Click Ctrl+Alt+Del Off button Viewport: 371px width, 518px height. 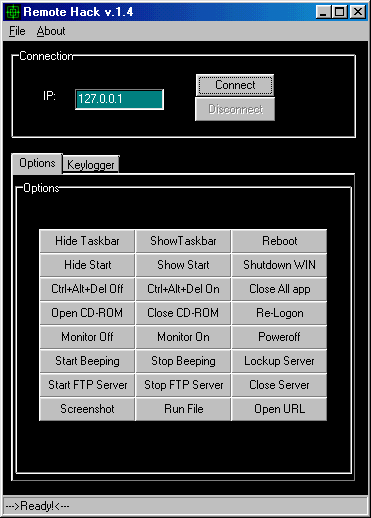[x=87, y=289]
